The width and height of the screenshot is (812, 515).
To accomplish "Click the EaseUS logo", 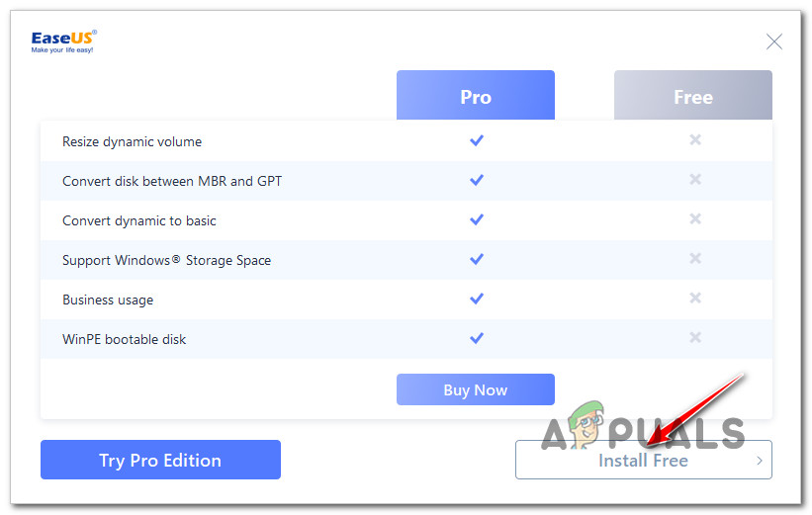I will [x=64, y=41].
